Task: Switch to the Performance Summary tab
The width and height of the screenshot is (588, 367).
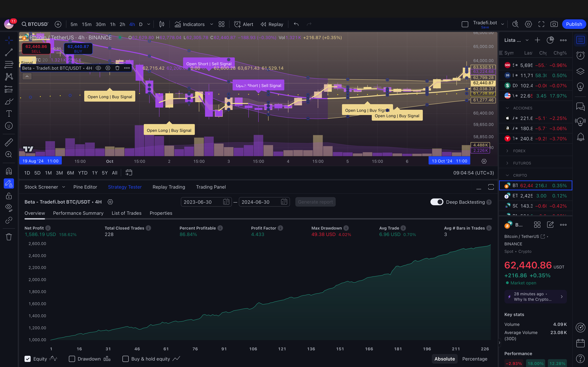Action: (x=78, y=213)
